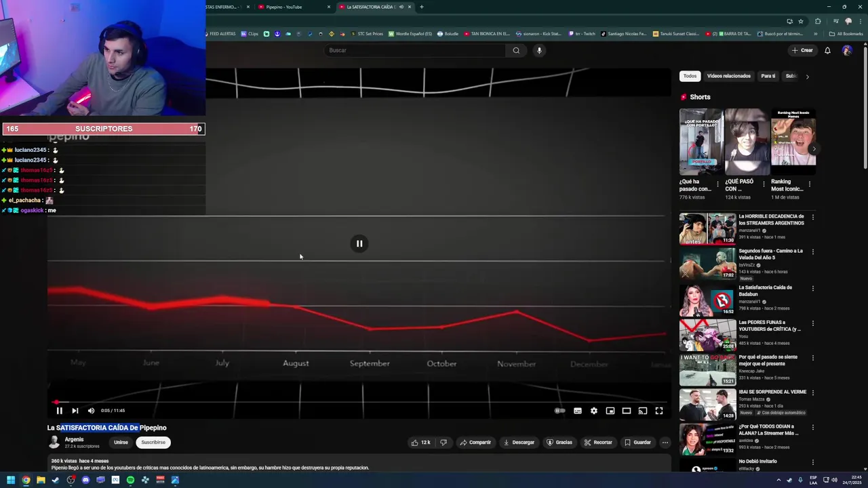Open options for Segundos fuera video
This screenshot has width=868, height=488.
tap(812, 252)
